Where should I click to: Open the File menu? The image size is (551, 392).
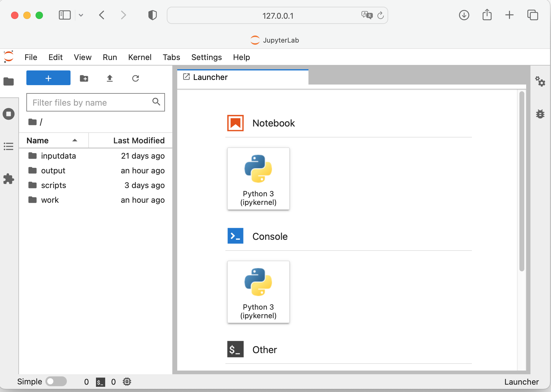tap(31, 57)
